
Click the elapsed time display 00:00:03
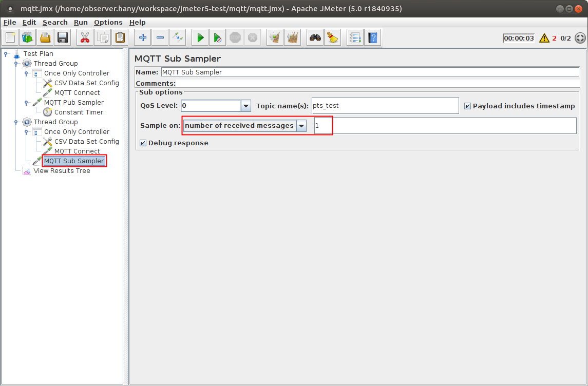pos(519,38)
